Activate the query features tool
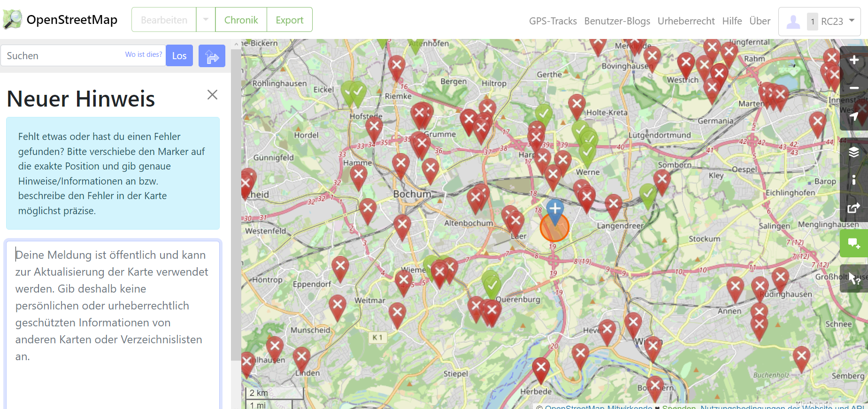The width and height of the screenshot is (868, 409). pos(853,279)
